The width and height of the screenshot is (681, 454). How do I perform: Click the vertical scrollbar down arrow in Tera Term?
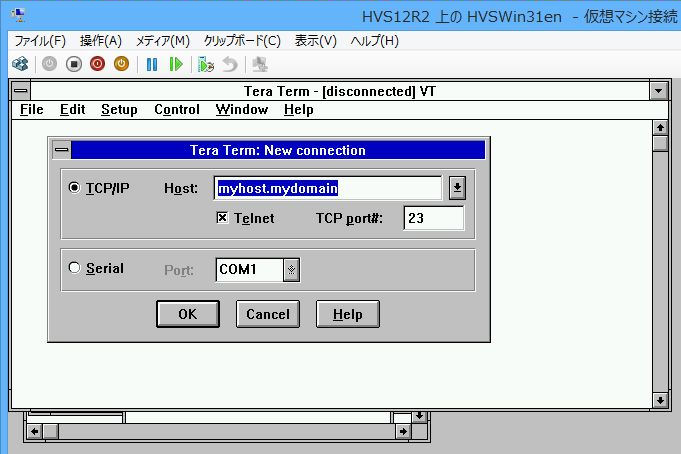click(659, 400)
